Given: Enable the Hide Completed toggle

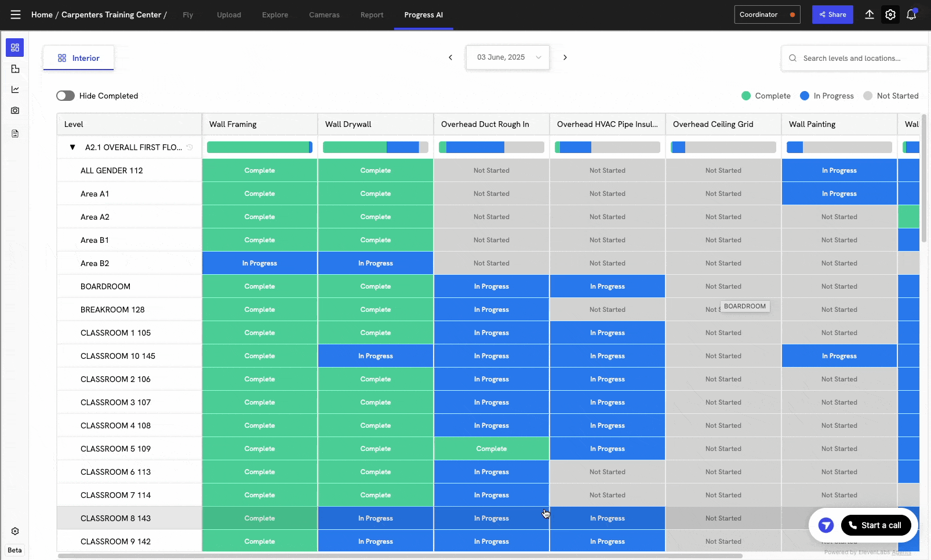Looking at the screenshot, I should click(65, 95).
